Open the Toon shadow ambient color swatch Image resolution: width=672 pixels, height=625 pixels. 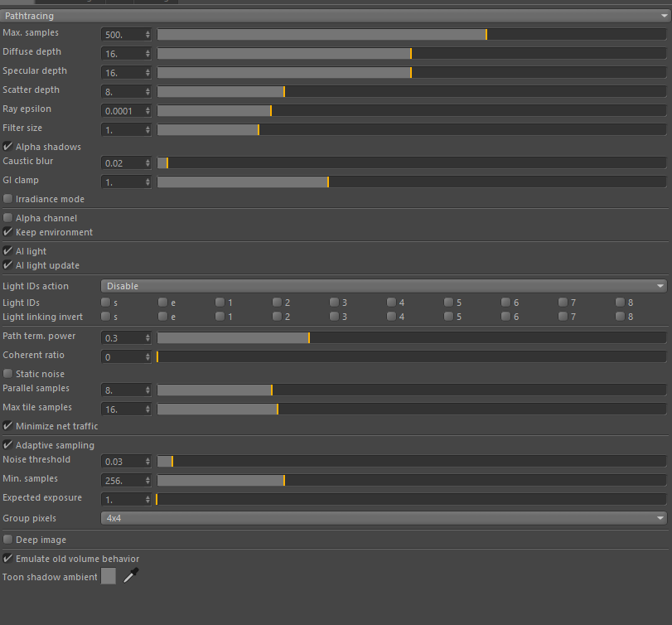[109, 576]
